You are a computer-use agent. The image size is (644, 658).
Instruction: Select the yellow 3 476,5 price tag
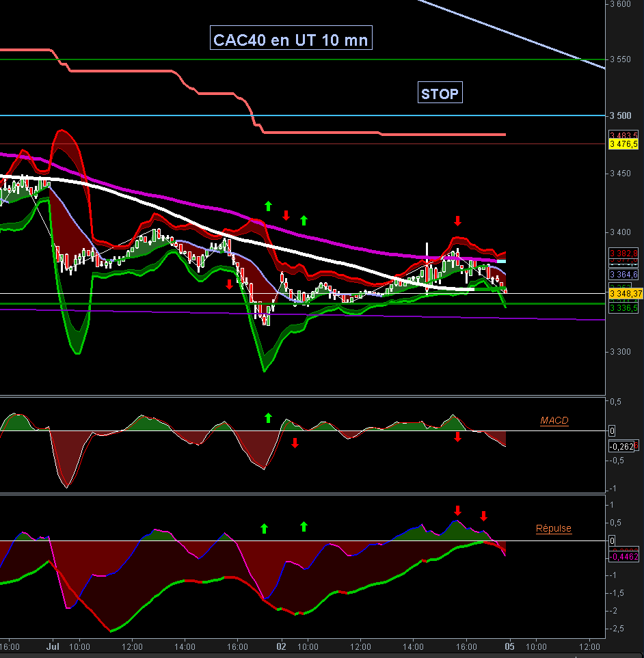click(x=623, y=144)
